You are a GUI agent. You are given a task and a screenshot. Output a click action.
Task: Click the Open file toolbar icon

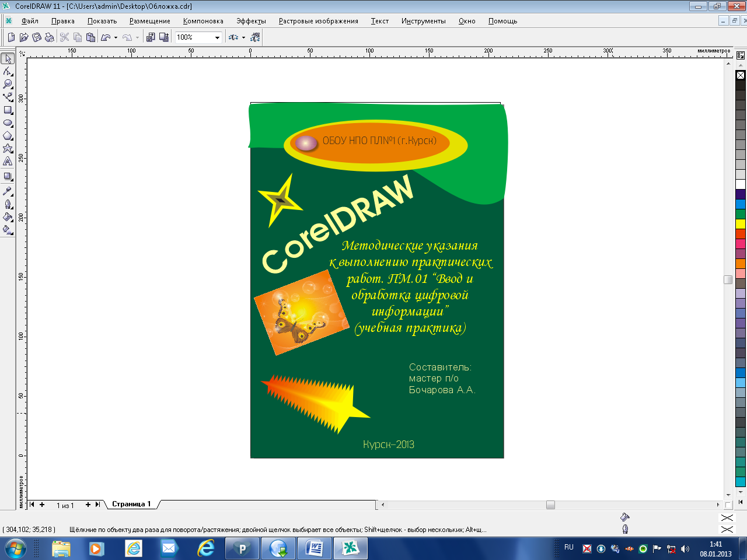24,37
